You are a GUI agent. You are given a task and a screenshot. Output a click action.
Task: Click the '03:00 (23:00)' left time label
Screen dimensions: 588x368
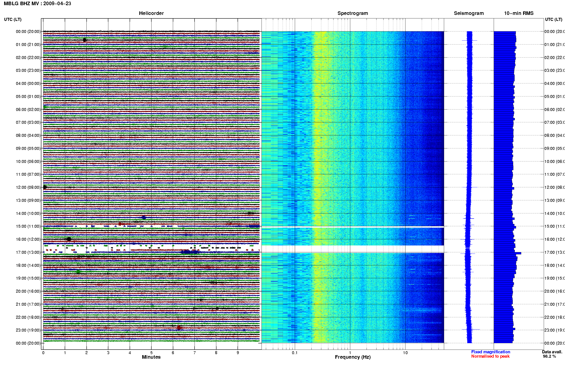28,70
